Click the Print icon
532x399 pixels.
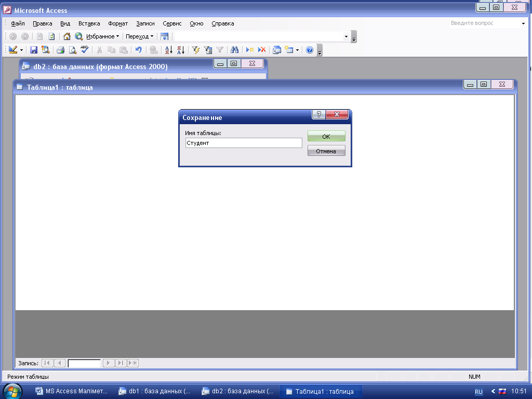pyautogui.click(x=60, y=50)
